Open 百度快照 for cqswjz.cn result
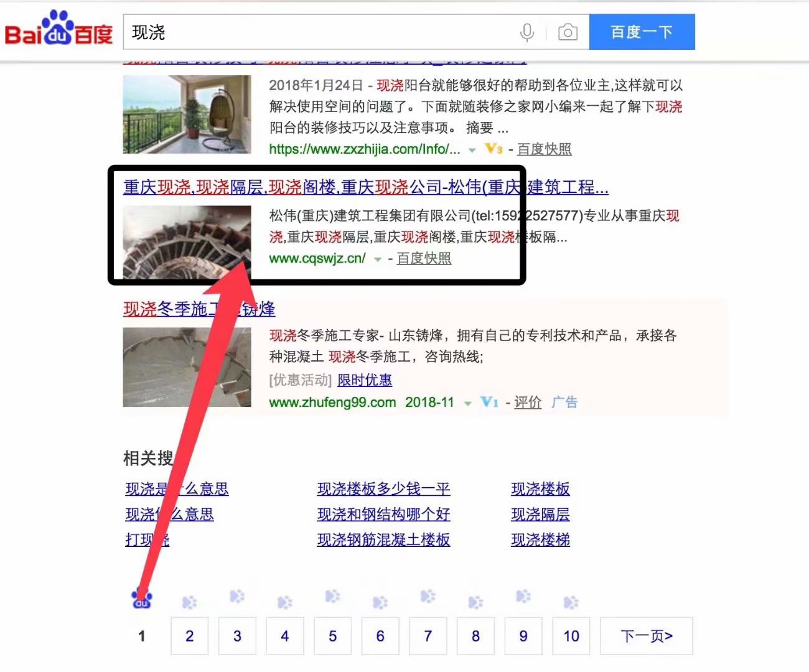 pyautogui.click(x=424, y=258)
